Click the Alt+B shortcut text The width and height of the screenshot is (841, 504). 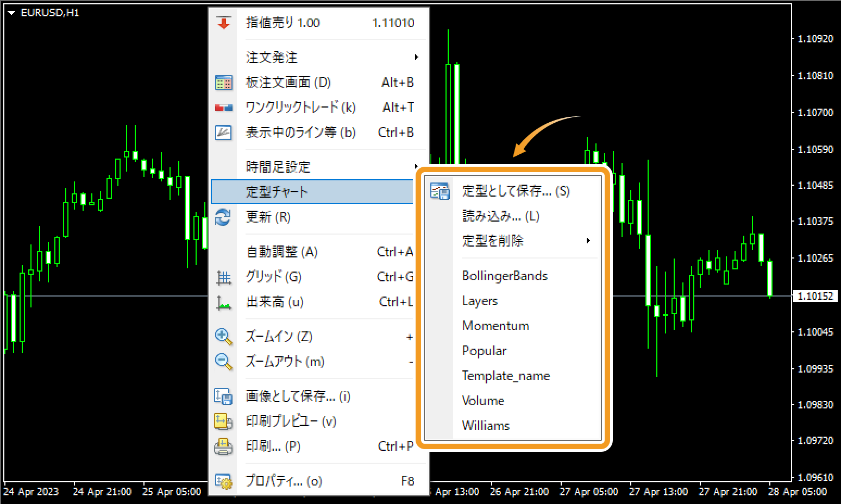point(398,83)
